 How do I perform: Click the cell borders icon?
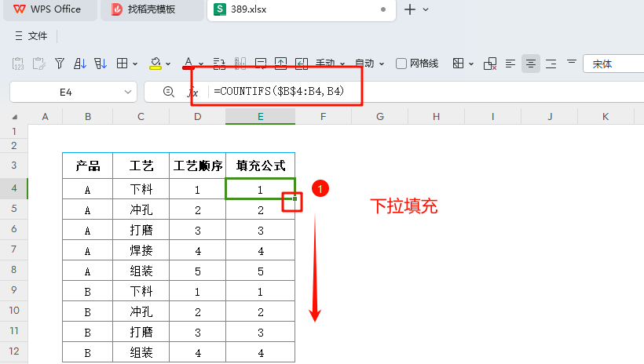(x=122, y=64)
